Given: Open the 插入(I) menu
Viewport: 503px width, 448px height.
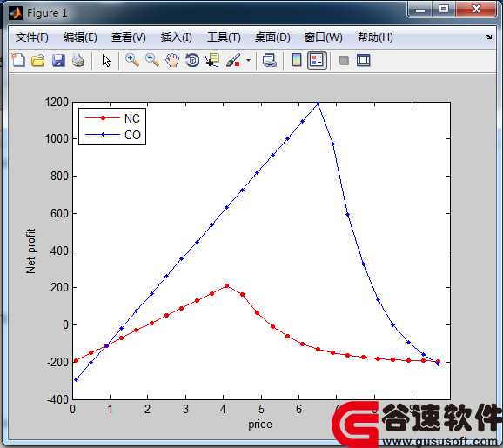Looking at the screenshot, I should tap(176, 37).
